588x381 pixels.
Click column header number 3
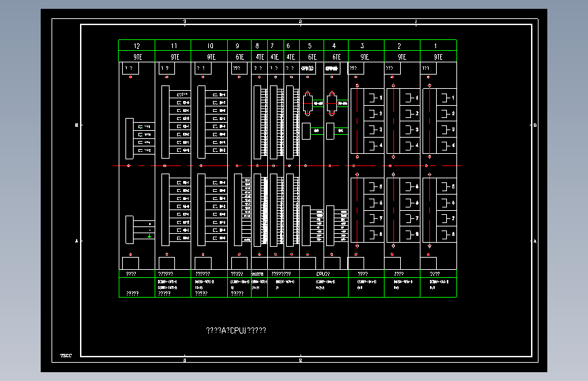coord(362,45)
